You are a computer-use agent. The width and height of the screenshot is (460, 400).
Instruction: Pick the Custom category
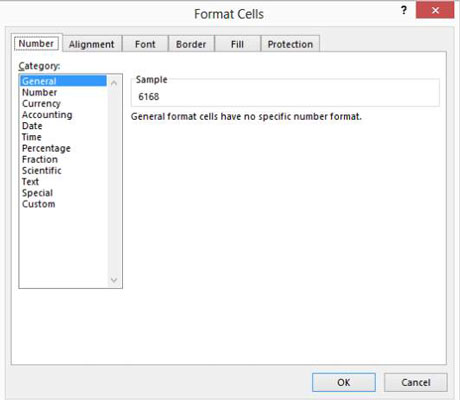pyautogui.click(x=63, y=204)
